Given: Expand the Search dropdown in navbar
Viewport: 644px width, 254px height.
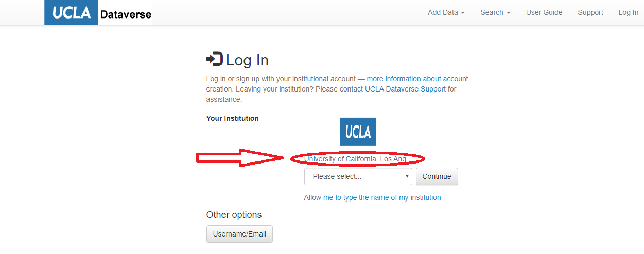Looking at the screenshot, I should pos(495,12).
